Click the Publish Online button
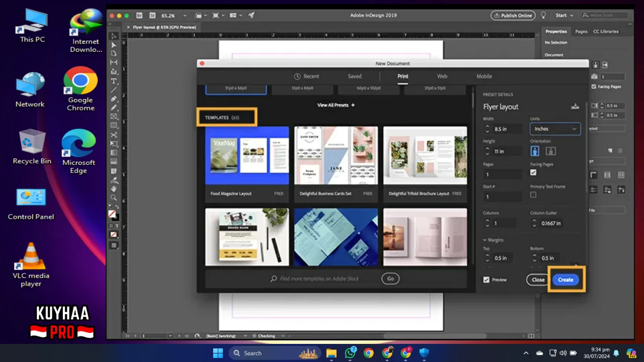The width and height of the screenshot is (644, 362). [x=513, y=16]
